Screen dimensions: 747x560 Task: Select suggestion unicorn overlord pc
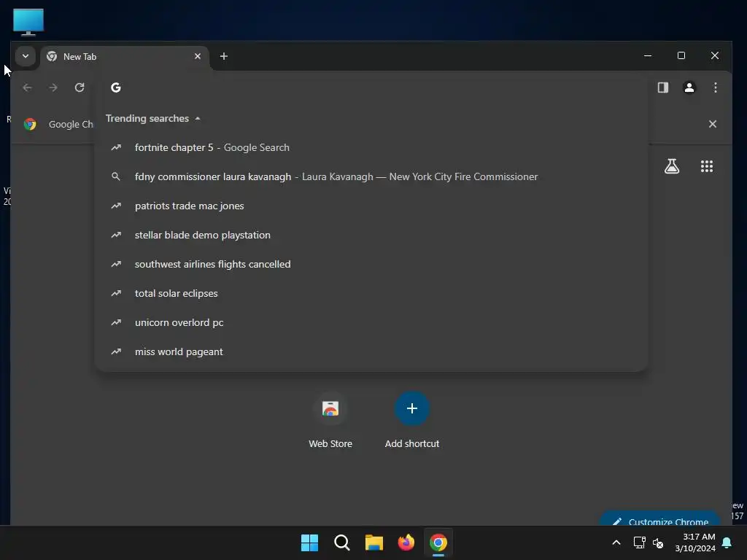pos(371,322)
